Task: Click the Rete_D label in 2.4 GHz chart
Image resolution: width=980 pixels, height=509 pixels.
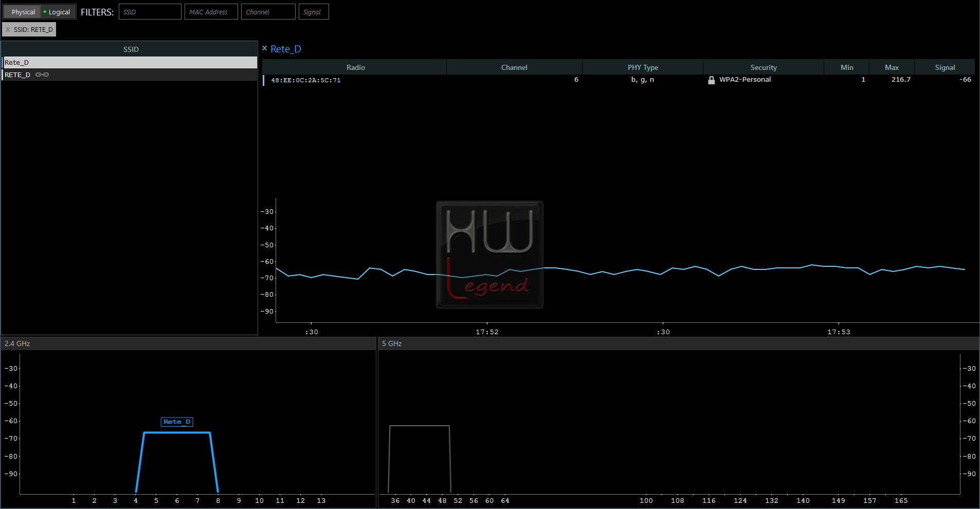Action: (x=177, y=422)
